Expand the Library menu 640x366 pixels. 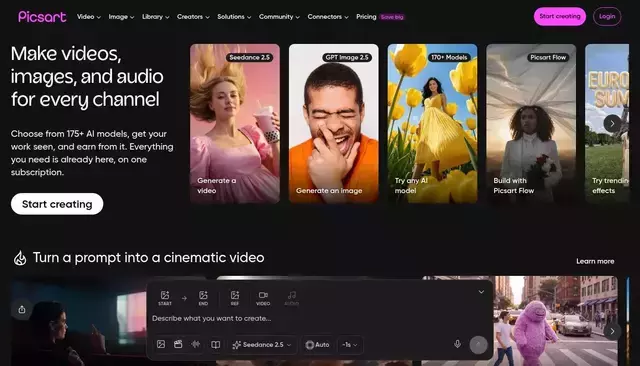tap(156, 17)
